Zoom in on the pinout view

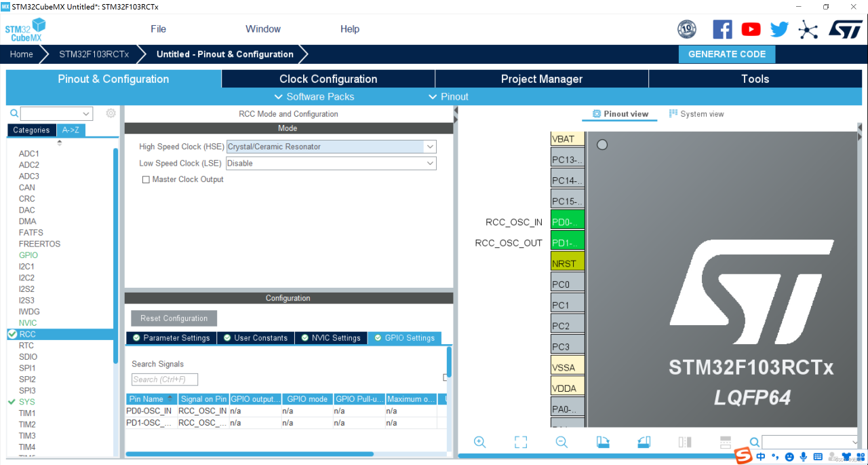point(479,442)
